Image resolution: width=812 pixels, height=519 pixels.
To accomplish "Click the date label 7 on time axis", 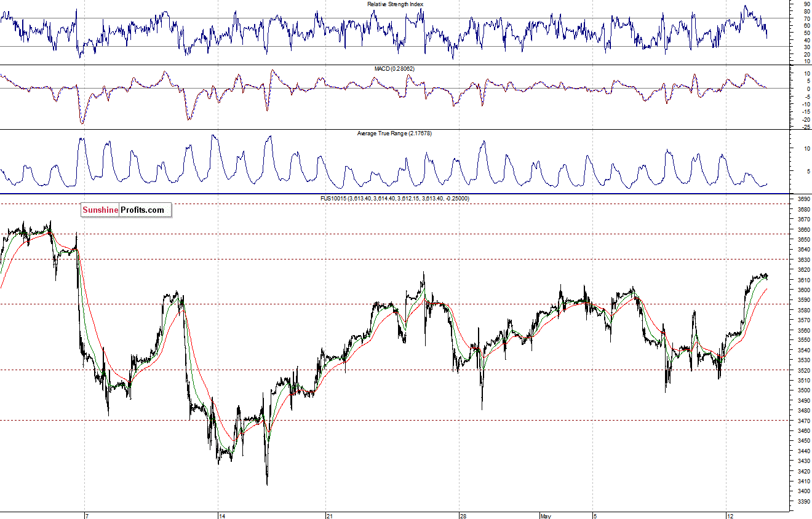I will click(87, 515).
